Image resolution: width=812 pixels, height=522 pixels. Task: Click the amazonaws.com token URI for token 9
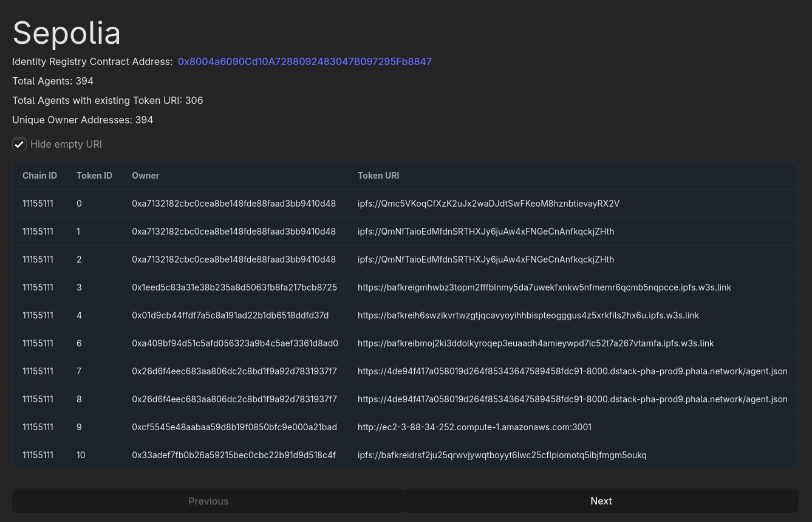[474, 427]
